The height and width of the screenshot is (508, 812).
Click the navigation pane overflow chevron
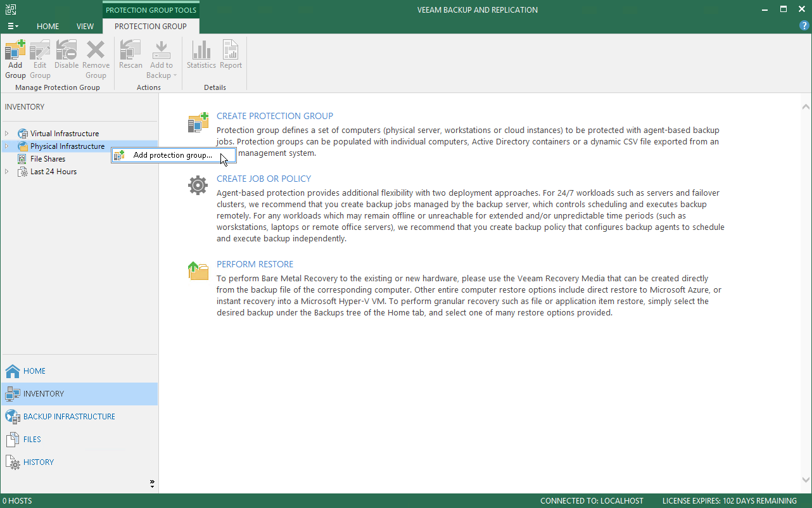click(152, 484)
